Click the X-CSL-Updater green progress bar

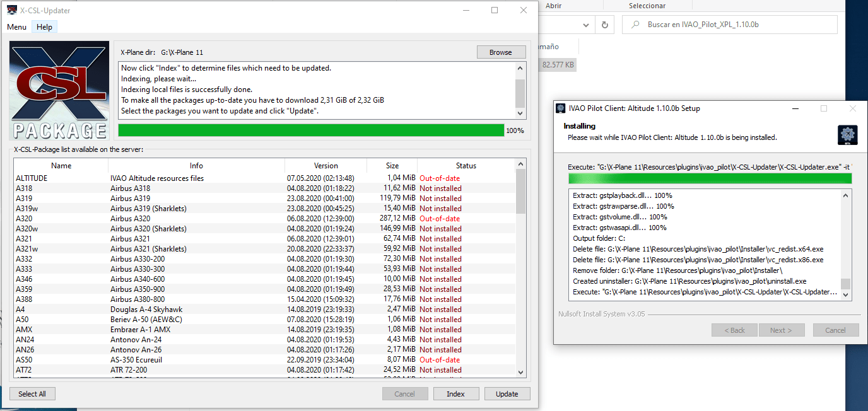click(312, 130)
